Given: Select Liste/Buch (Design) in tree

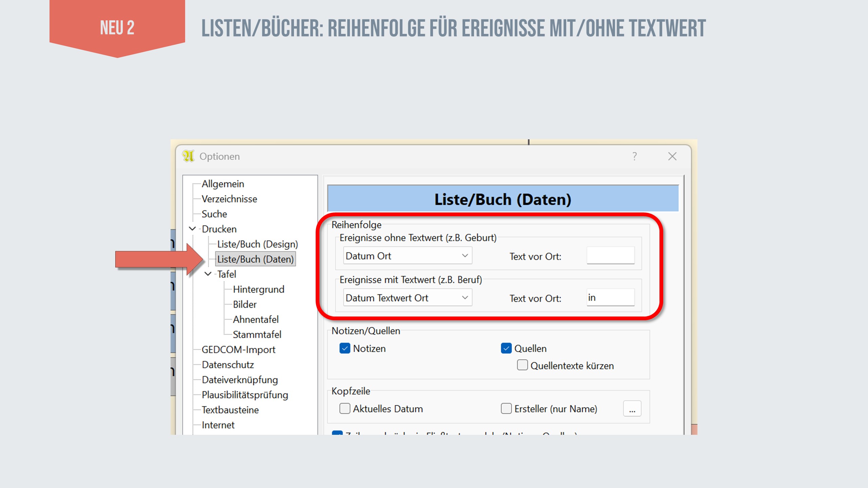Looking at the screenshot, I should point(257,244).
